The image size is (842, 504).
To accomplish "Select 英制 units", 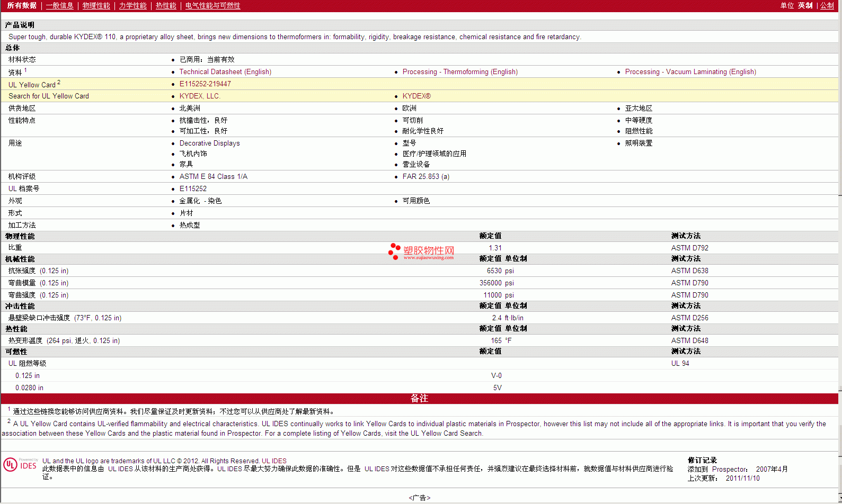I will [805, 5].
